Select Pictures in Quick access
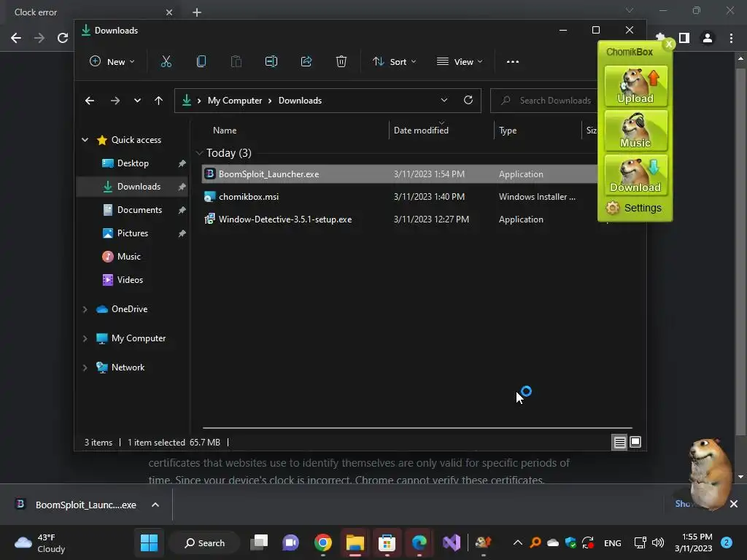The image size is (747, 560). click(x=133, y=233)
